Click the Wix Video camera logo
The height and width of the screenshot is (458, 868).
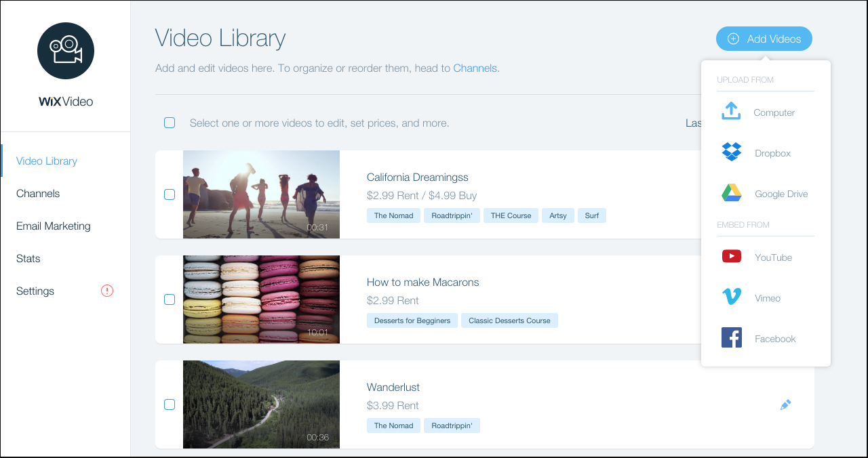pyautogui.click(x=66, y=51)
